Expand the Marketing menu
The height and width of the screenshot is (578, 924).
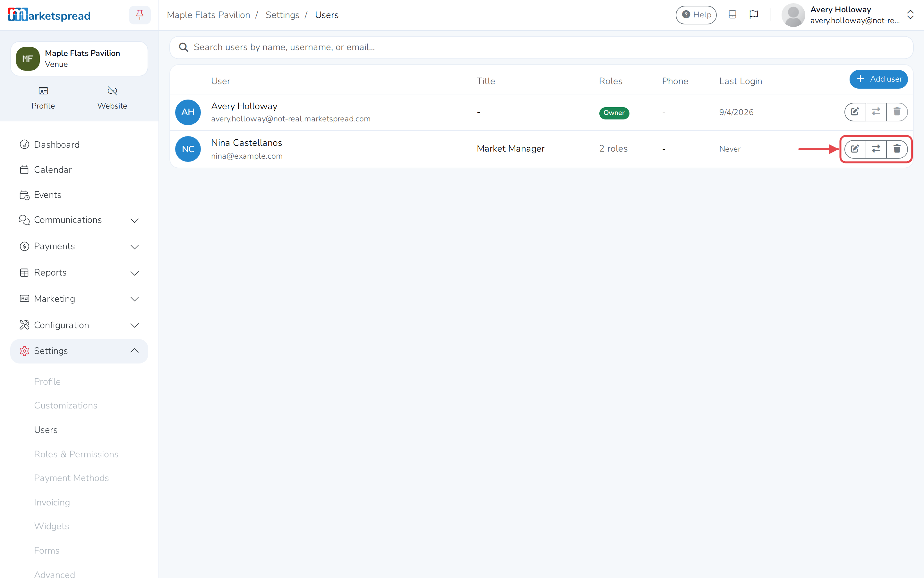pos(79,299)
